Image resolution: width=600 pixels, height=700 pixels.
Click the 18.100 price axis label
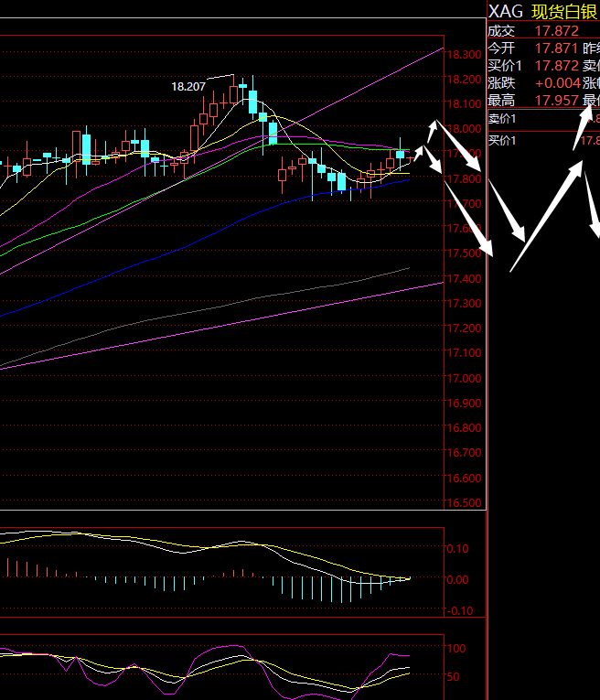point(465,104)
